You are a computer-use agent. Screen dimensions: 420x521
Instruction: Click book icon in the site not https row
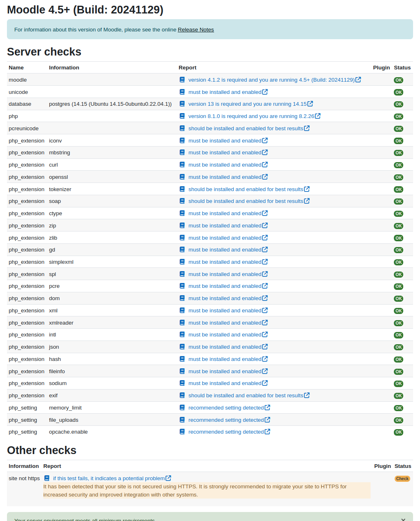[x=47, y=478]
